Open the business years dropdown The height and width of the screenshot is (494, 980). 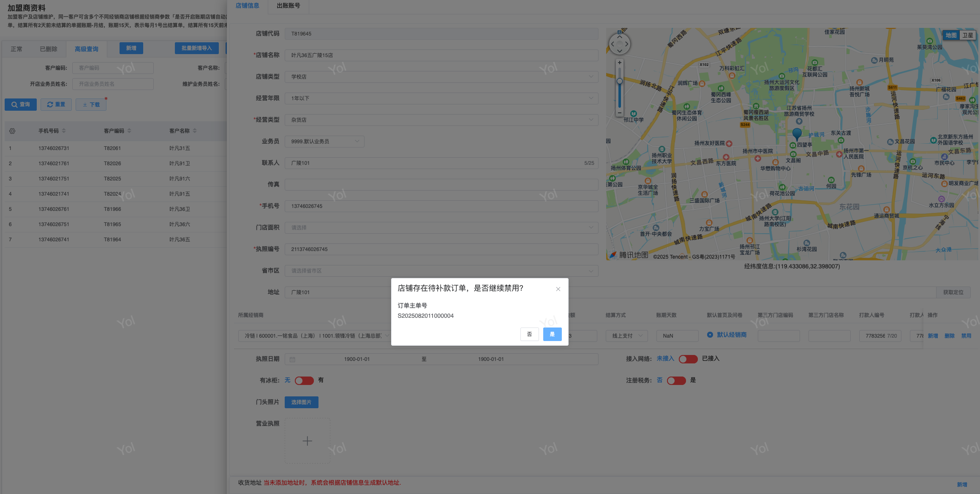pos(591,98)
